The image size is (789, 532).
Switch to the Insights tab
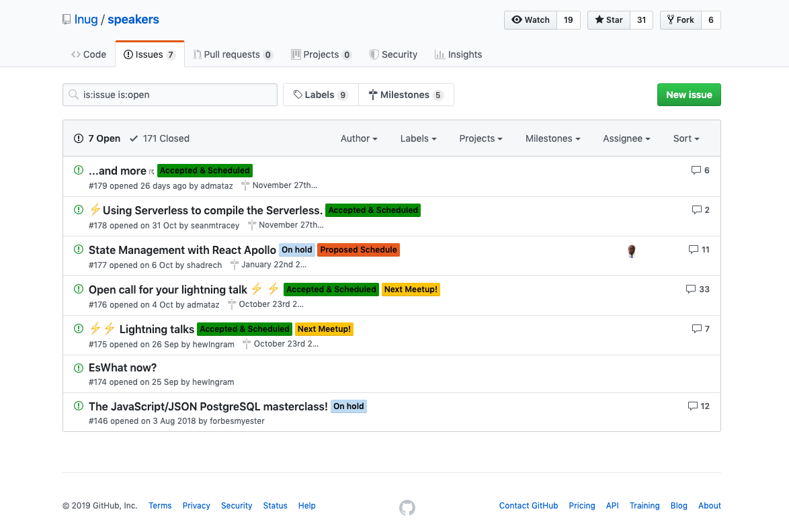[458, 54]
